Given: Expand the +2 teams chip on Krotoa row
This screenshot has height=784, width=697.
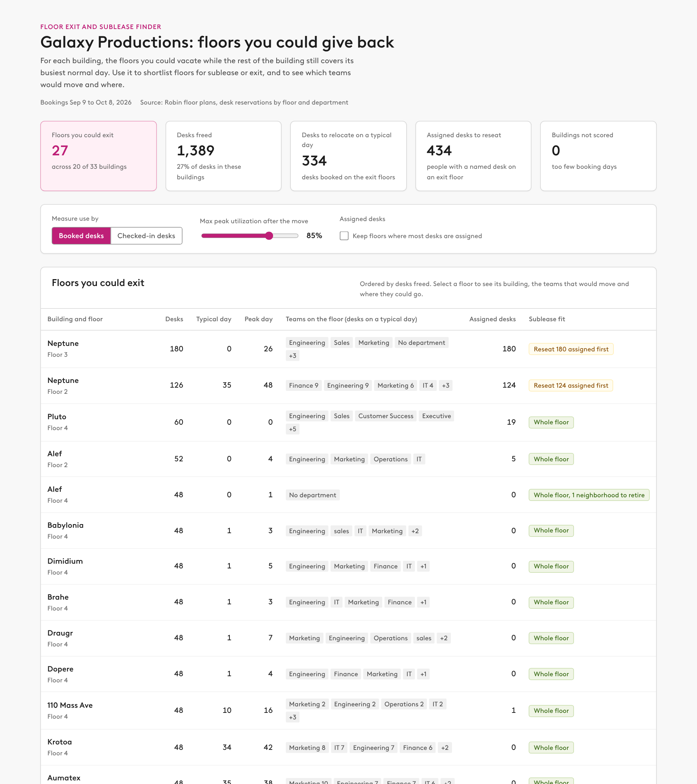Looking at the screenshot, I should point(445,747).
